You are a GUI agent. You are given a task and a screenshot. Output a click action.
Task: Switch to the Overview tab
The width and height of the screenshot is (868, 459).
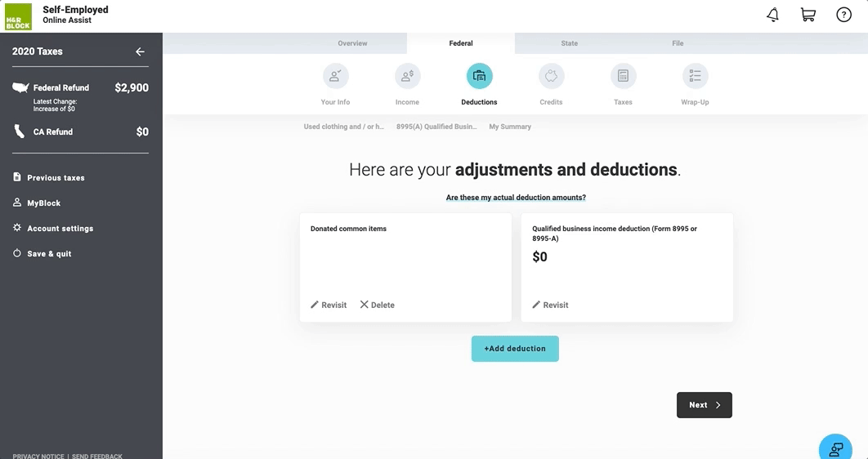click(352, 43)
